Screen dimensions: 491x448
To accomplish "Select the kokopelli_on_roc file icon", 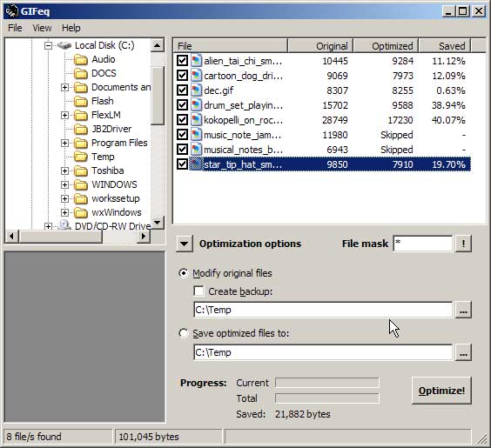I will click(196, 120).
